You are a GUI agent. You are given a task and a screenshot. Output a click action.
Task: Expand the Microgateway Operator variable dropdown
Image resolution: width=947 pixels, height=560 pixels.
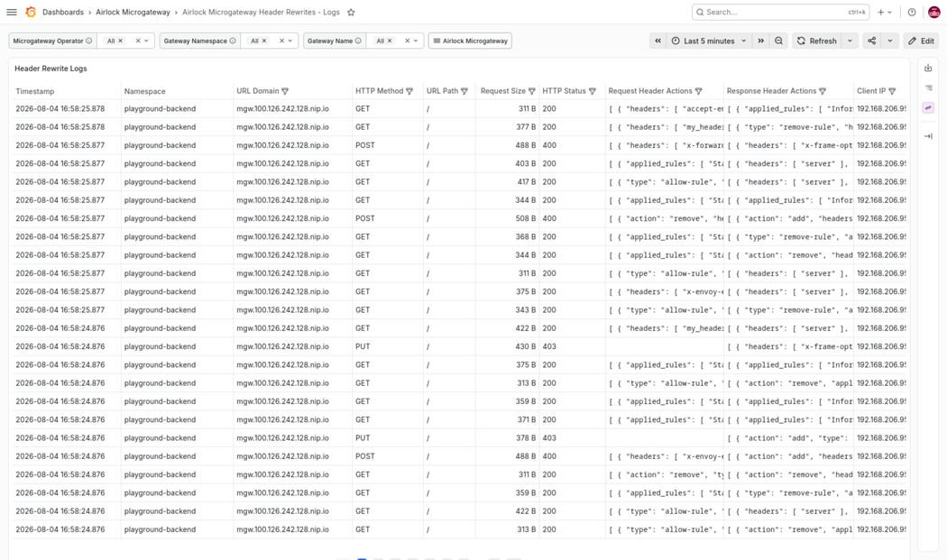pyautogui.click(x=146, y=41)
